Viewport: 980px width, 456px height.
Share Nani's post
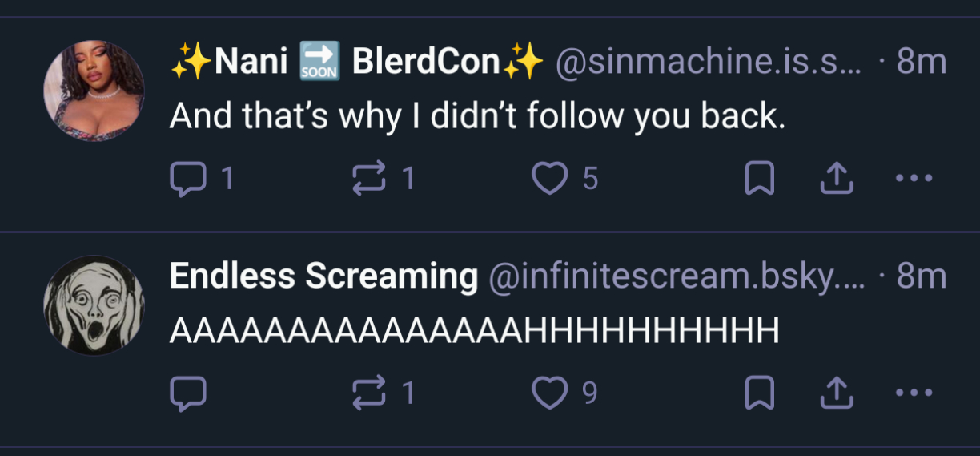(837, 179)
